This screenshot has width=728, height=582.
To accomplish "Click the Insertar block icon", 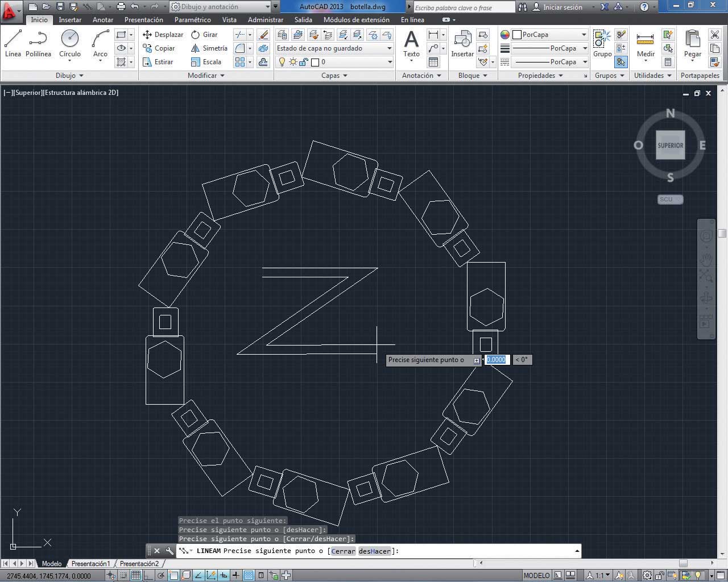I will [x=462, y=44].
